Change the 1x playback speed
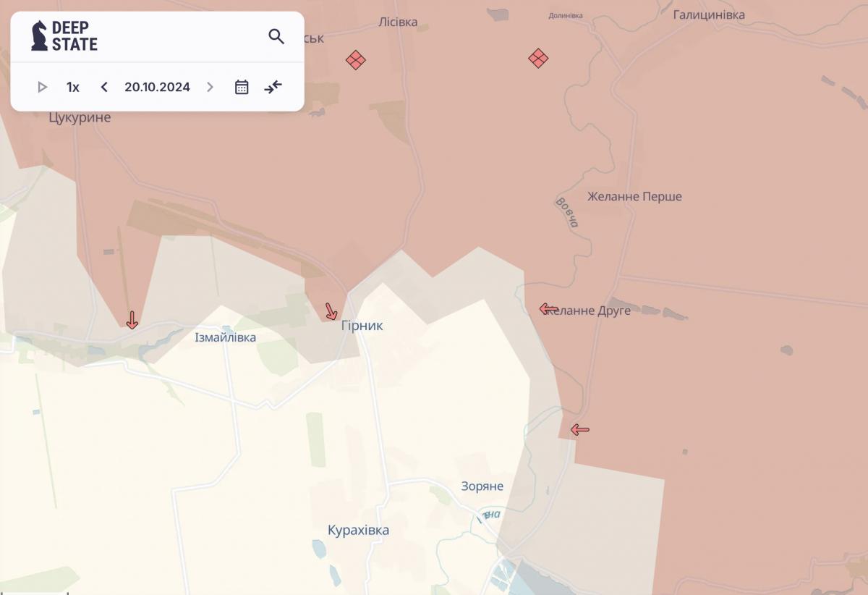Screen dimensions: 868x595 click(73, 87)
